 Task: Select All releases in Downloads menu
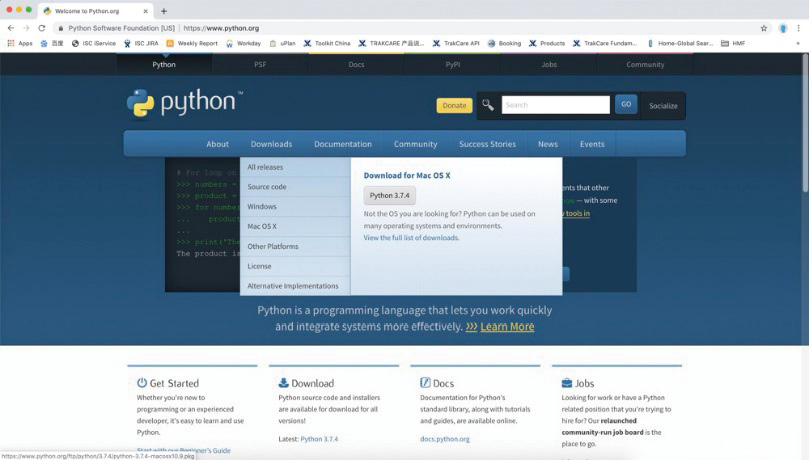click(x=295, y=167)
